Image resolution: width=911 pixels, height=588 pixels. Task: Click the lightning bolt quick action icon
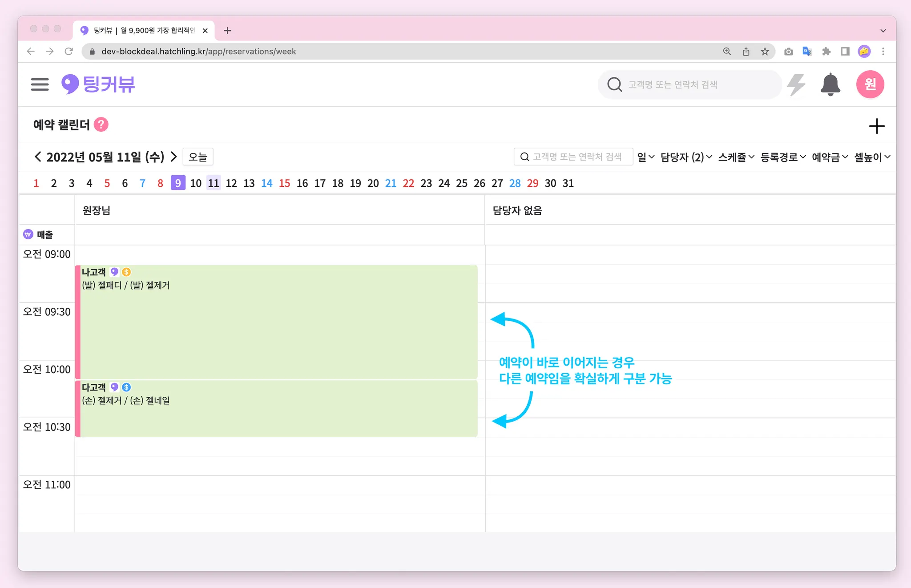pos(796,85)
